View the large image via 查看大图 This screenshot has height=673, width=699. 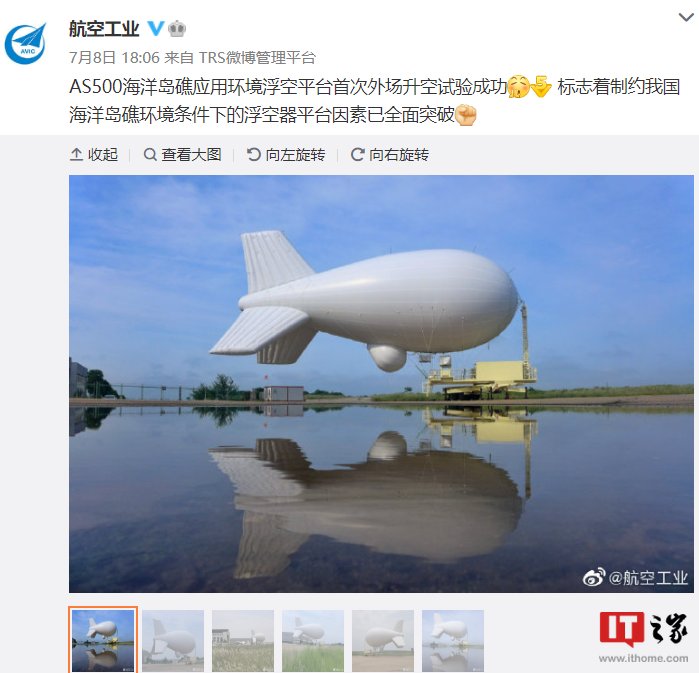click(x=182, y=155)
